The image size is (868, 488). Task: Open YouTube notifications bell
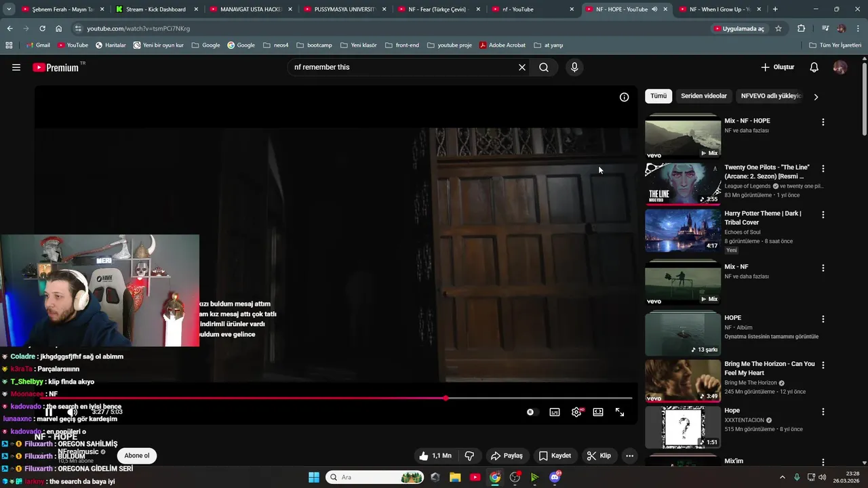point(814,67)
